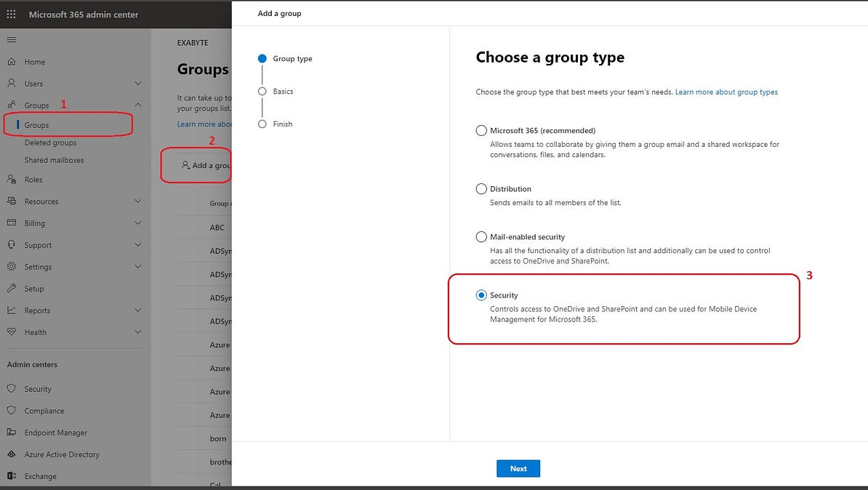
Task: Click the person icon beside Add a group
Action: tap(185, 165)
